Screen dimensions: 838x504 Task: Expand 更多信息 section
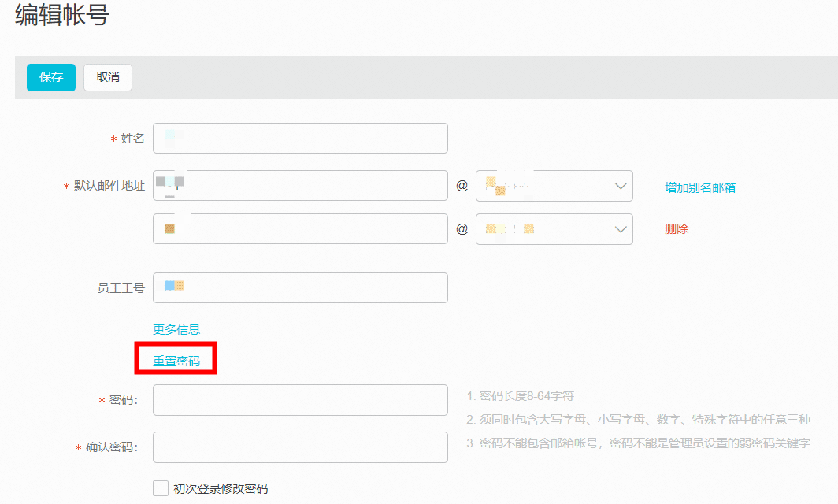pyautogui.click(x=176, y=329)
